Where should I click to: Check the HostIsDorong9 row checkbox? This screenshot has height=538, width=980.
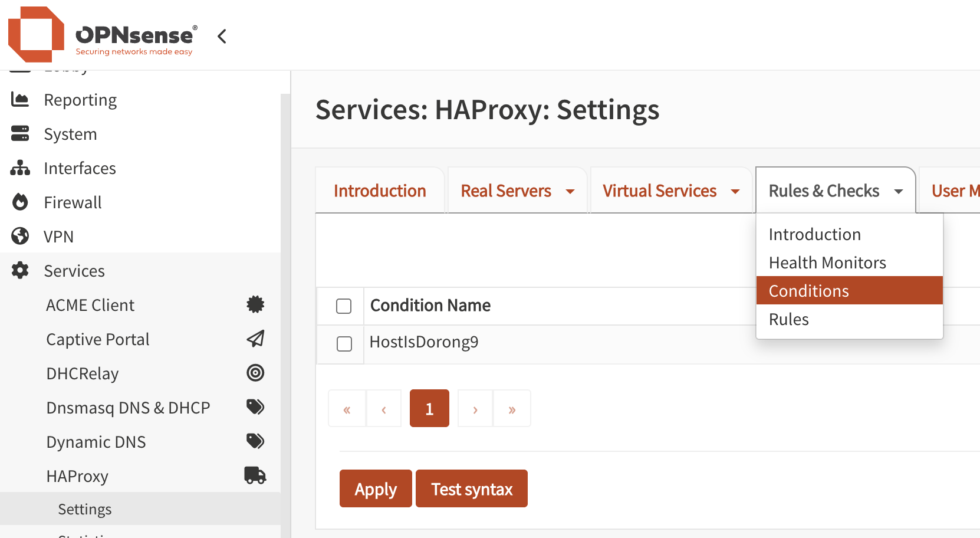coord(344,344)
